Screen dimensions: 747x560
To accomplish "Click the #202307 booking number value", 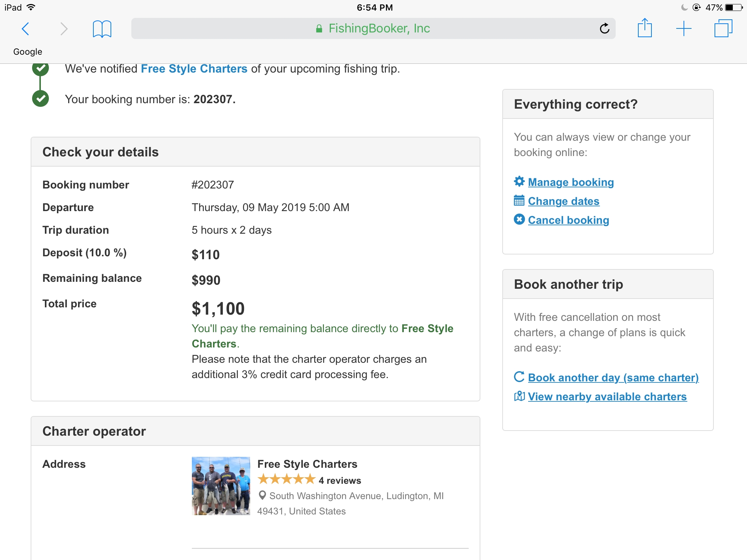I will (x=213, y=185).
